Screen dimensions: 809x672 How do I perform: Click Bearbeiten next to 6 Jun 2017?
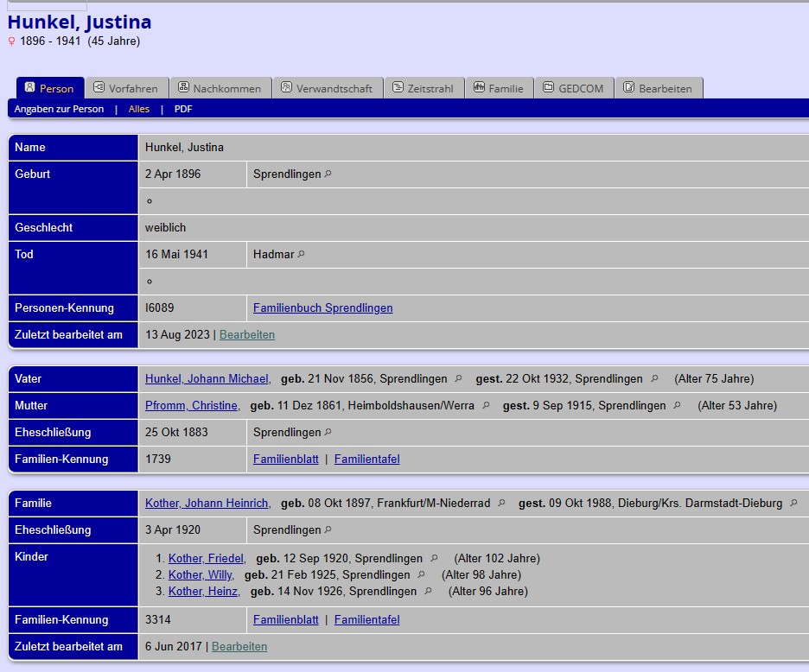click(239, 646)
